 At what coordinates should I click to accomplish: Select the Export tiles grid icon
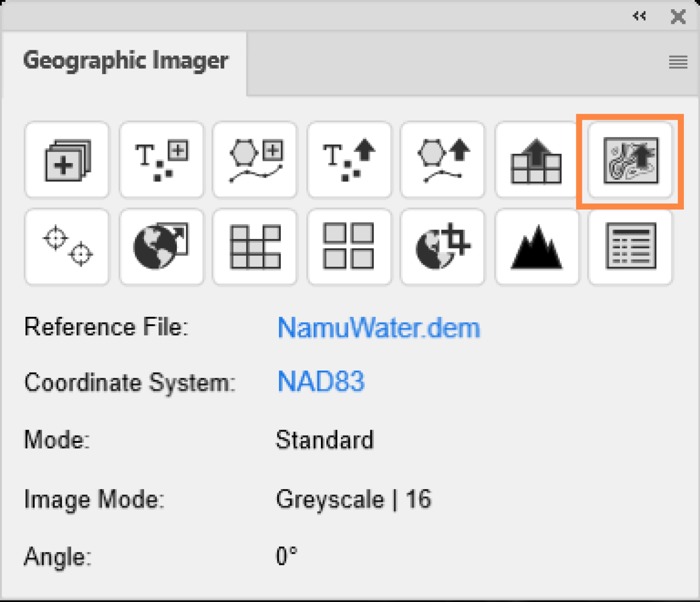(x=536, y=161)
